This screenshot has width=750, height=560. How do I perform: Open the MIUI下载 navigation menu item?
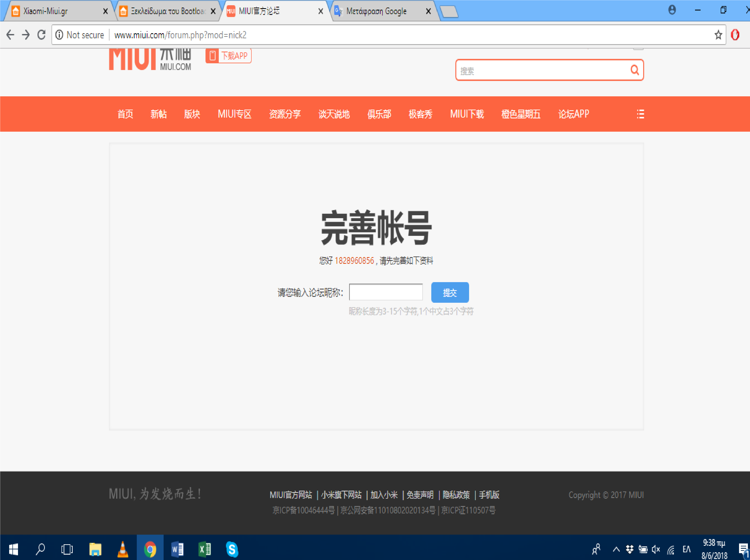(x=467, y=114)
